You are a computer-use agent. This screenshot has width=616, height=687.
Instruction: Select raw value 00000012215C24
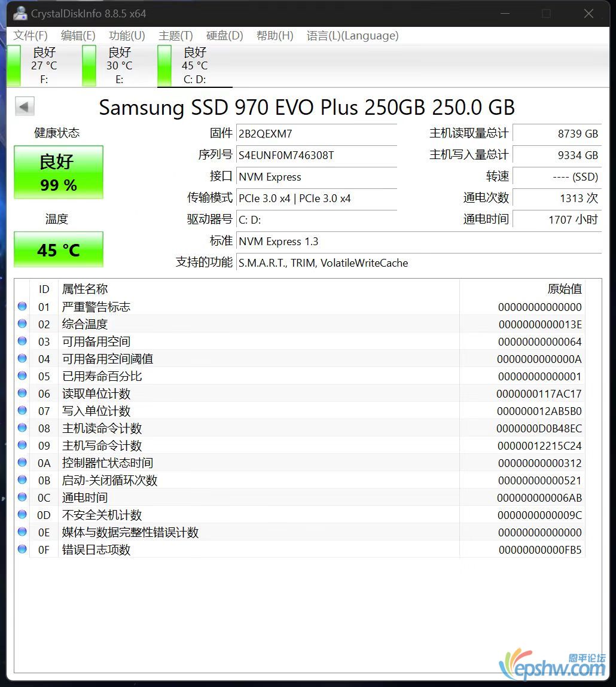tap(539, 445)
